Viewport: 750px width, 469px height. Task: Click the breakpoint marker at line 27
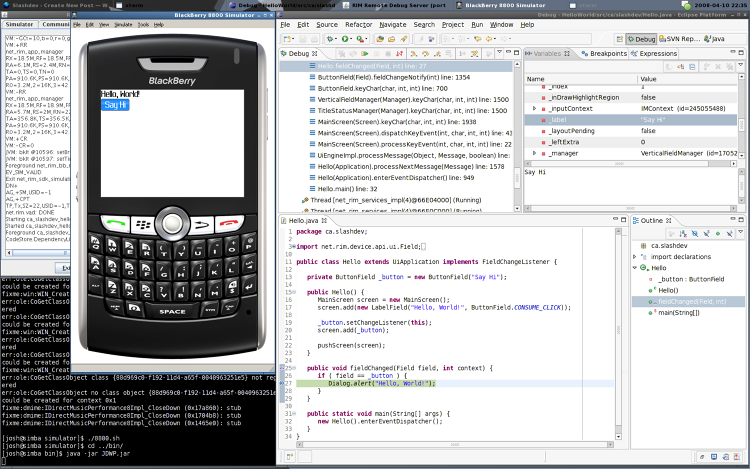pos(282,383)
